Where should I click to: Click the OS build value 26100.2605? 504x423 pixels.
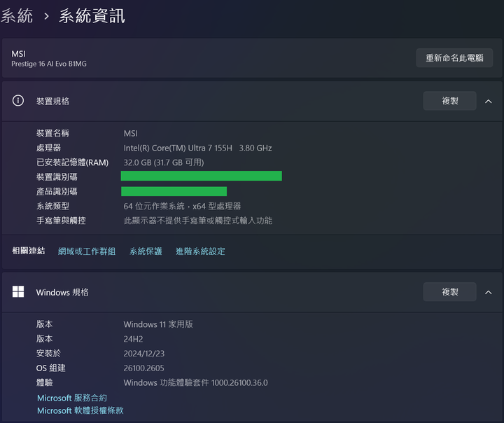pos(144,368)
